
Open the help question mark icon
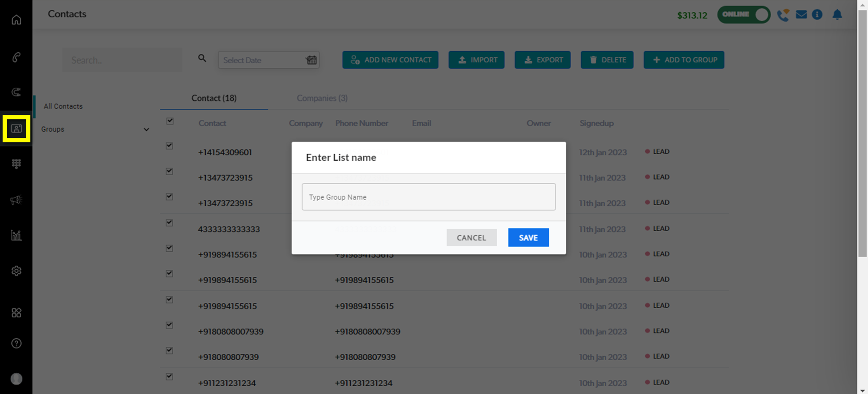(x=16, y=343)
